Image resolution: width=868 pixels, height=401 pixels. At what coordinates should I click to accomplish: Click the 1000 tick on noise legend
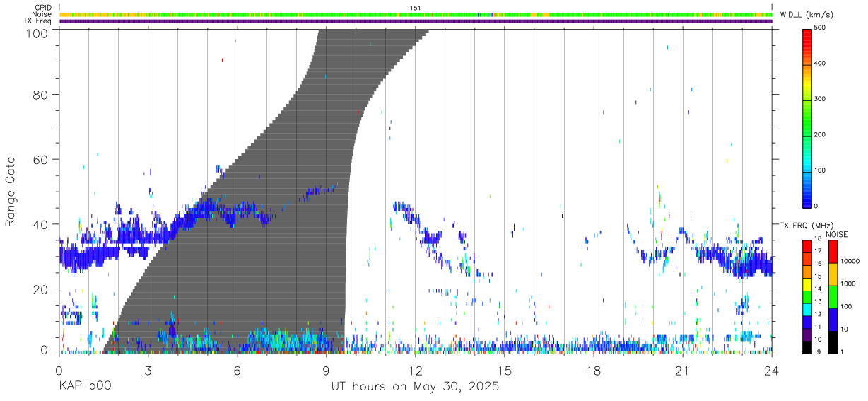click(849, 284)
